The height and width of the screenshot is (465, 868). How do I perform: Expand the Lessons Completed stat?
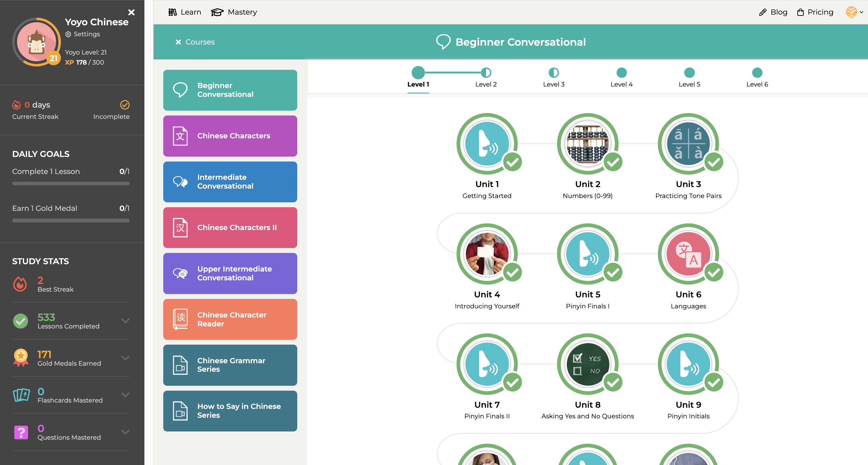pyautogui.click(x=125, y=321)
